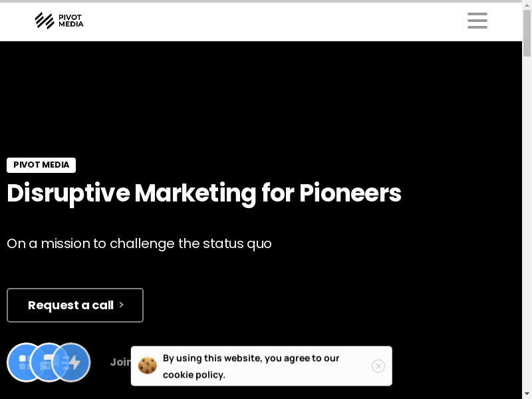
Task: Click the middle blue circle chat icon
Action: [47, 362]
